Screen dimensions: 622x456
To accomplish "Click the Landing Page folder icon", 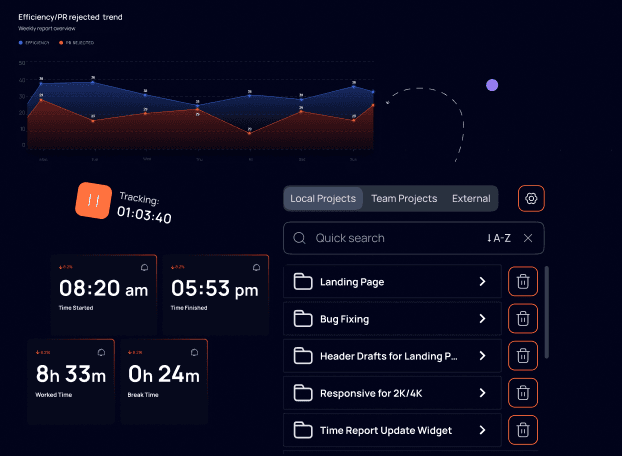I will [x=303, y=282].
